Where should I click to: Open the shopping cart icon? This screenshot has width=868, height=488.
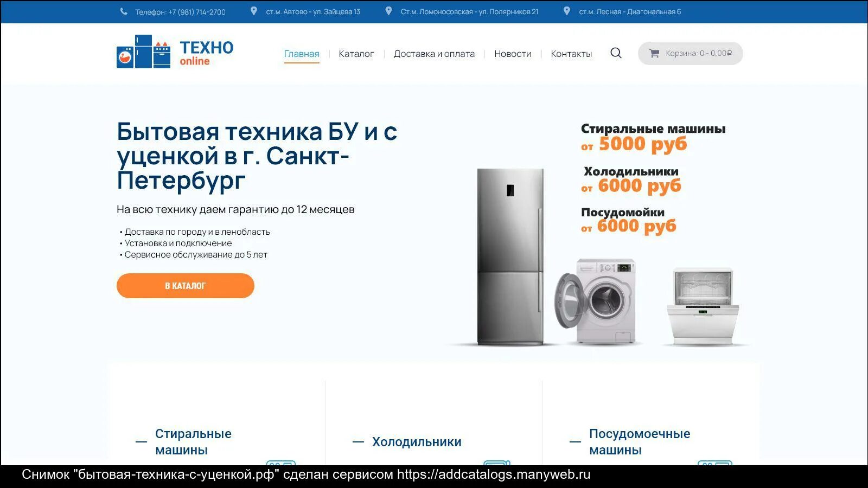654,53
